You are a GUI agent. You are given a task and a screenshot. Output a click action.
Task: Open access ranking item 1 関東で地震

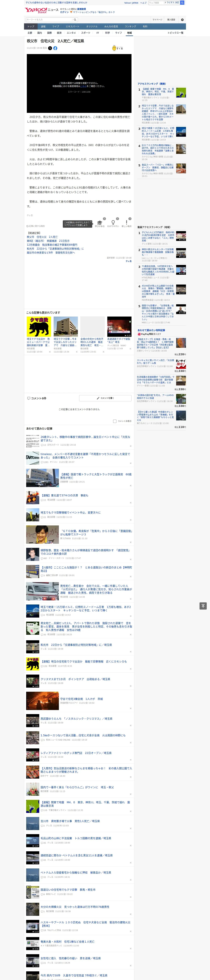point(158,92)
